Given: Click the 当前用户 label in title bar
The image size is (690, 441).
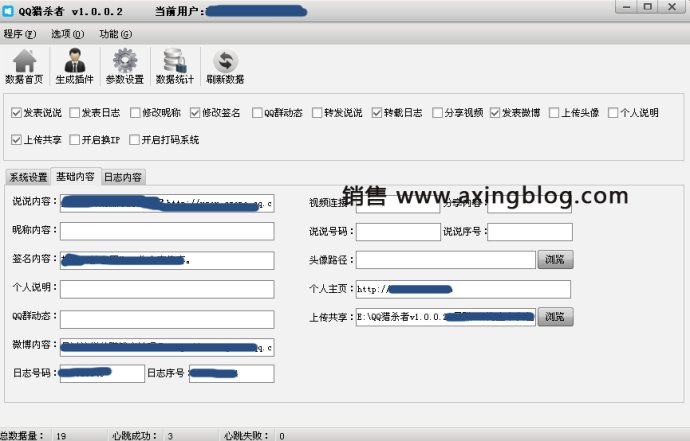Looking at the screenshot, I should (x=180, y=11).
